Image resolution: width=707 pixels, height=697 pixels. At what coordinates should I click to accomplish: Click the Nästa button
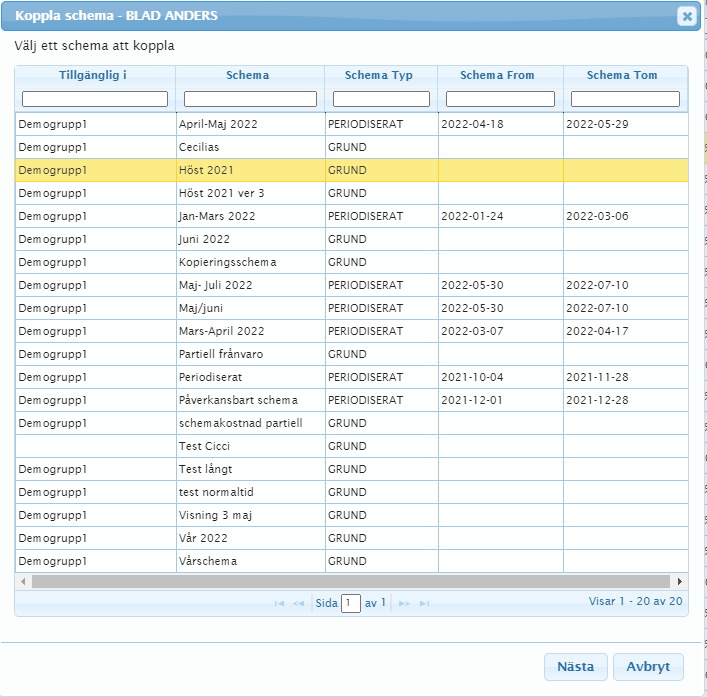(x=575, y=667)
